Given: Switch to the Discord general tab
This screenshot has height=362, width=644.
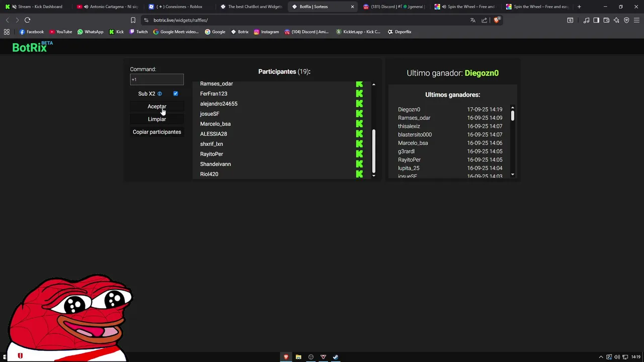Looking at the screenshot, I should pos(395,7).
